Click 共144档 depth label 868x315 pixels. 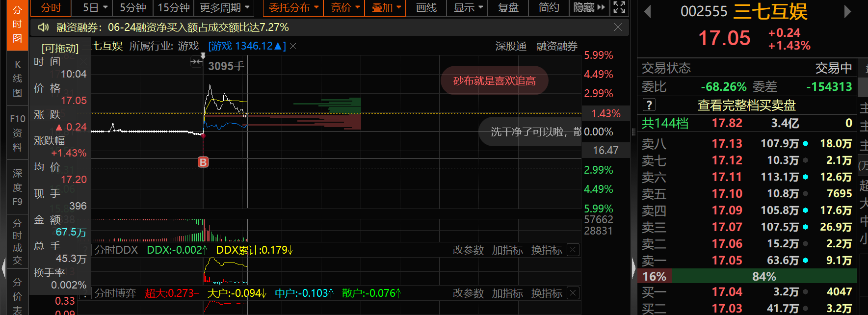pyautogui.click(x=665, y=123)
